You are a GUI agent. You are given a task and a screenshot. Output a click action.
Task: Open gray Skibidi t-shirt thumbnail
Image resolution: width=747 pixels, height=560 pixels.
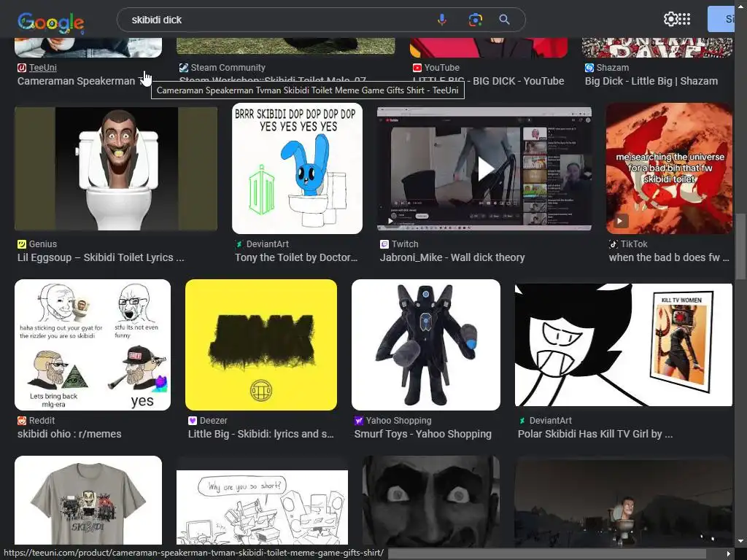88,500
